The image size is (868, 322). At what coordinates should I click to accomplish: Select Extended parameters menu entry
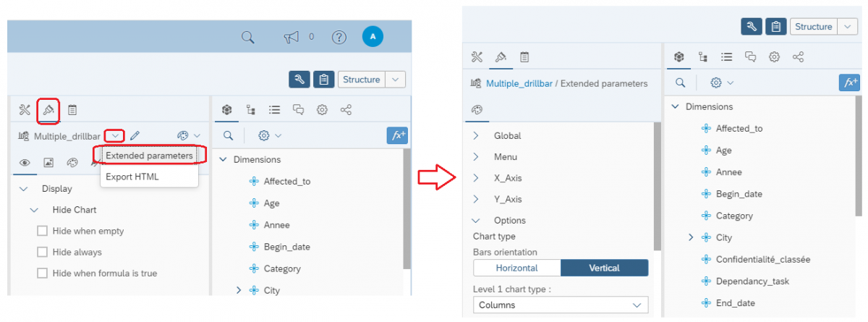[x=149, y=156]
